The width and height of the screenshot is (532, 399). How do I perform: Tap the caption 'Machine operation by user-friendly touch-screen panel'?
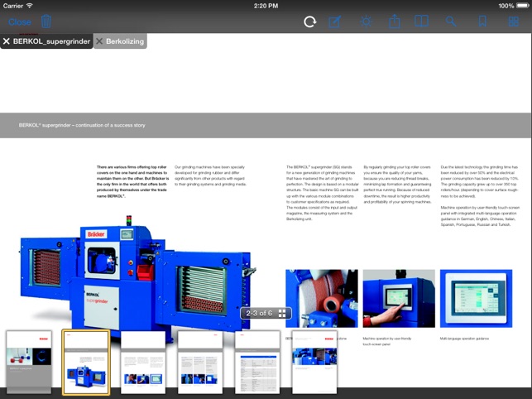(386, 341)
